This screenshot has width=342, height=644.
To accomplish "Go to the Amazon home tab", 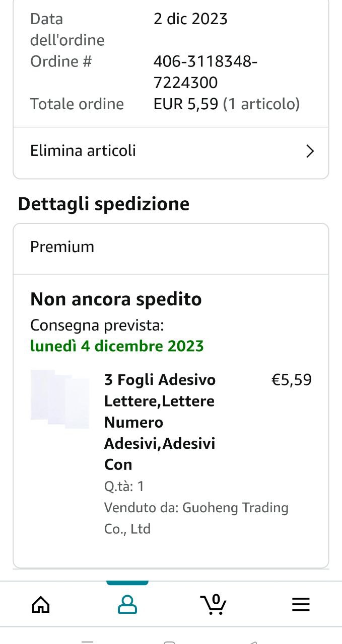I will click(41, 604).
